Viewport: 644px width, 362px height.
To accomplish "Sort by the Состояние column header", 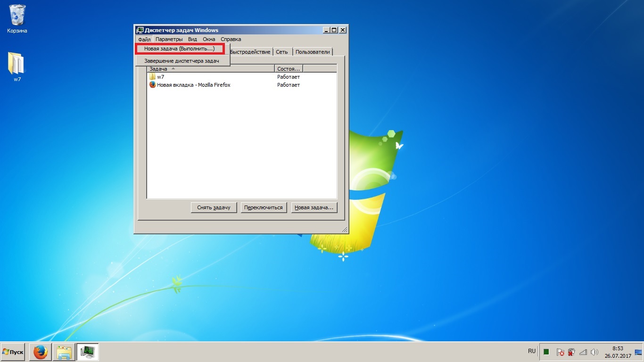I will 289,69.
